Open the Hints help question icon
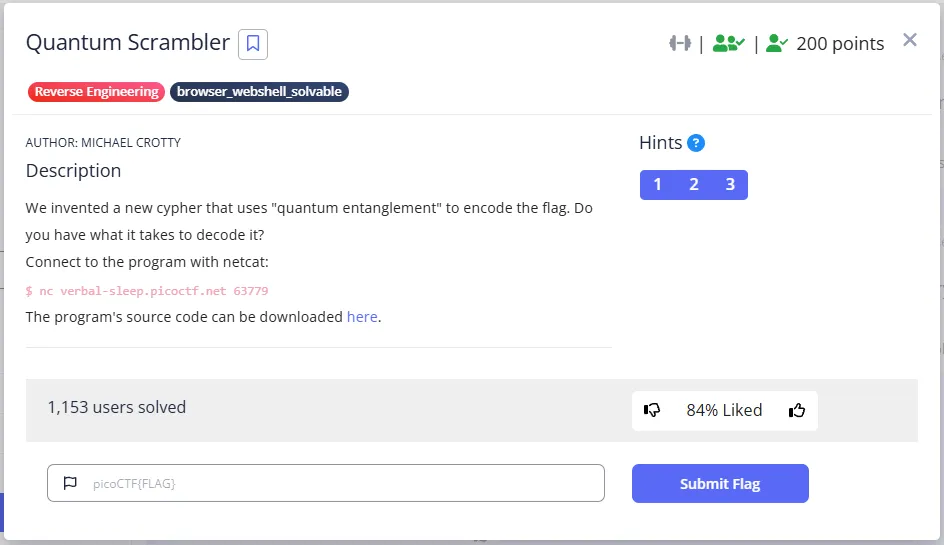Image resolution: width=944 pixels, height=545 pixels. (696, 143)
